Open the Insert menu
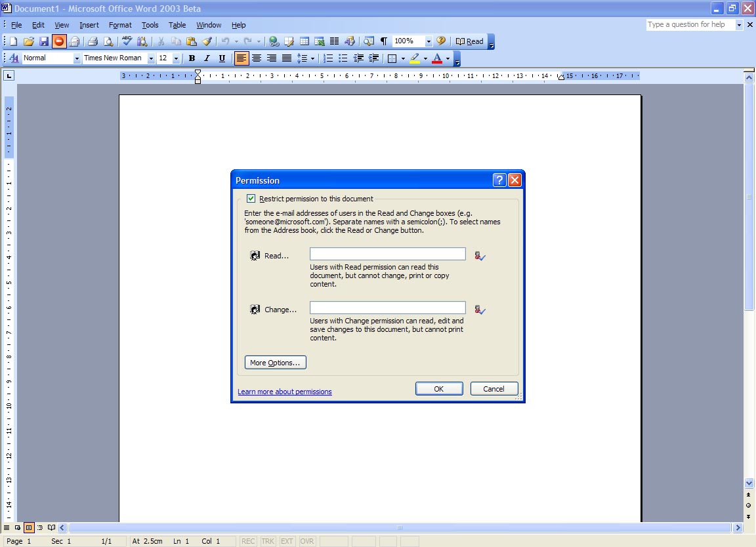 [x=89, y=25]
